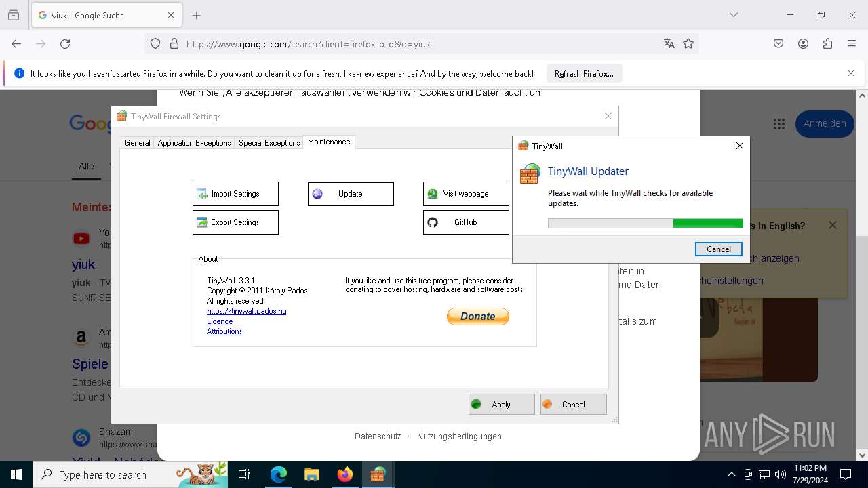Screen dimensions: 868x488
Task: Click the update progress bar
Action: 646,224
